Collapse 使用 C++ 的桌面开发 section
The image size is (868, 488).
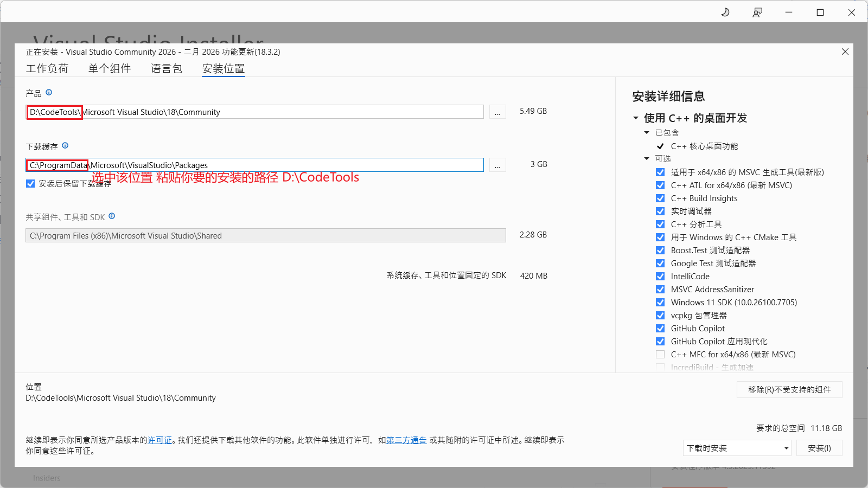click(x=636, y=118)
